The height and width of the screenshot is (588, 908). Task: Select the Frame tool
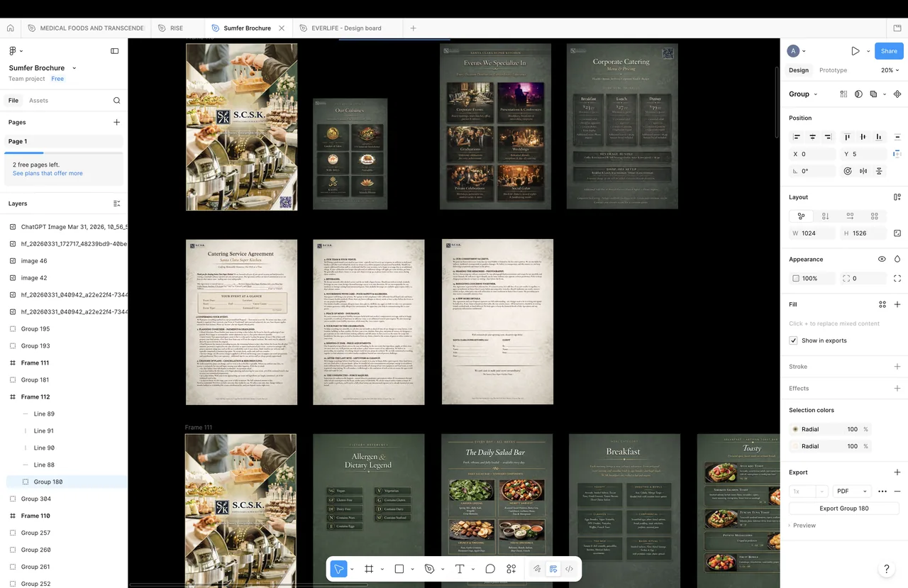tap(369, 569)
